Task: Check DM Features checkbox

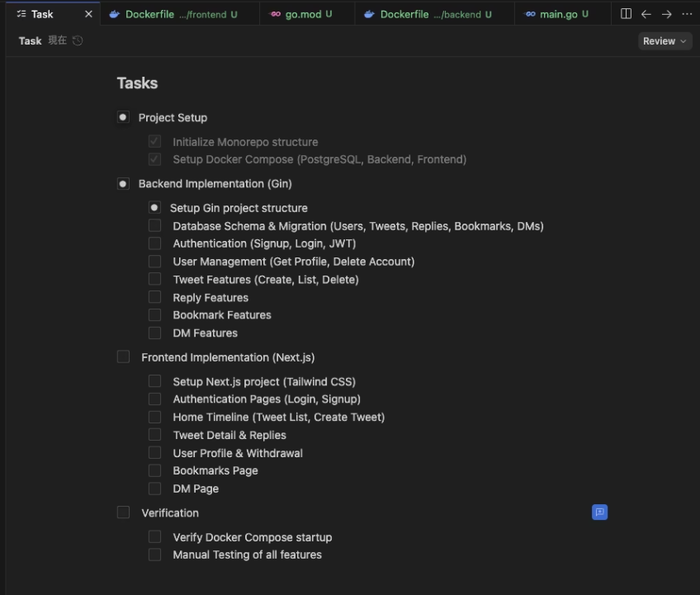Action: click(x=154, y=333)
